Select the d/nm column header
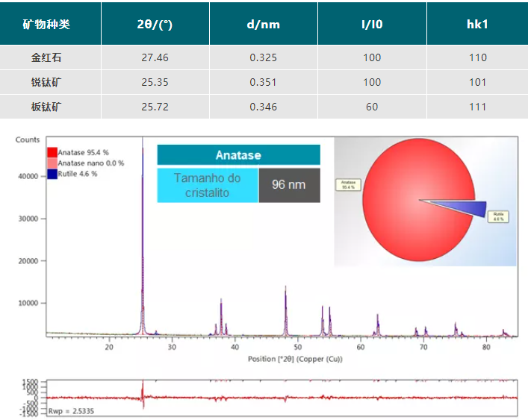Screen dimensions: 528x420 coord(263,24)
